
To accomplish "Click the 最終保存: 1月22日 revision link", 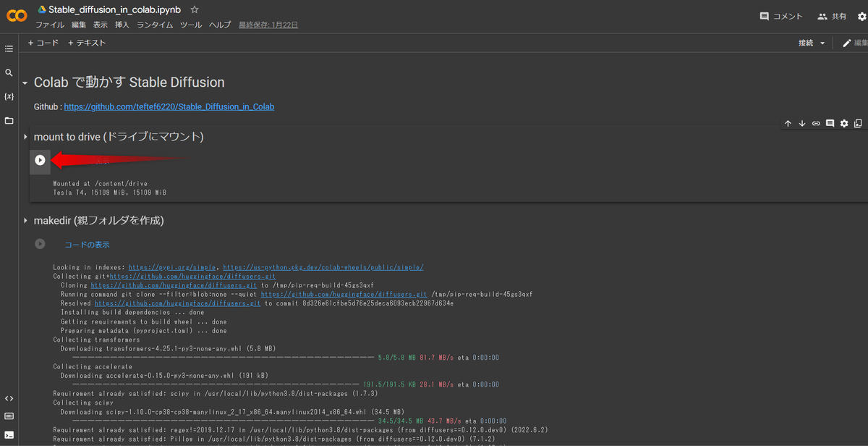I will point(268,25).
